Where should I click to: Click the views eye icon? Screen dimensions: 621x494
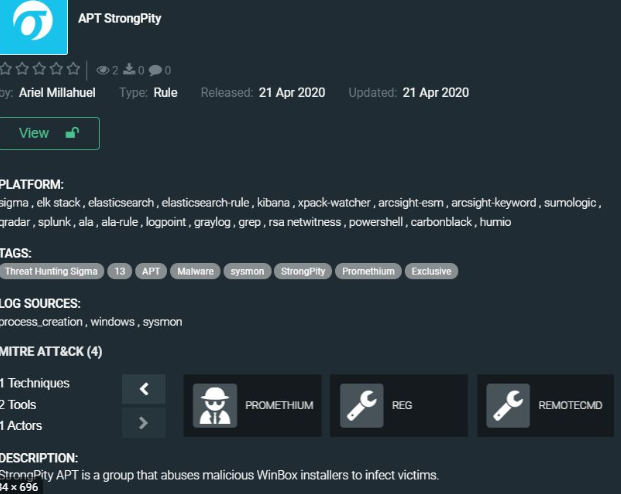click(103, 70)
